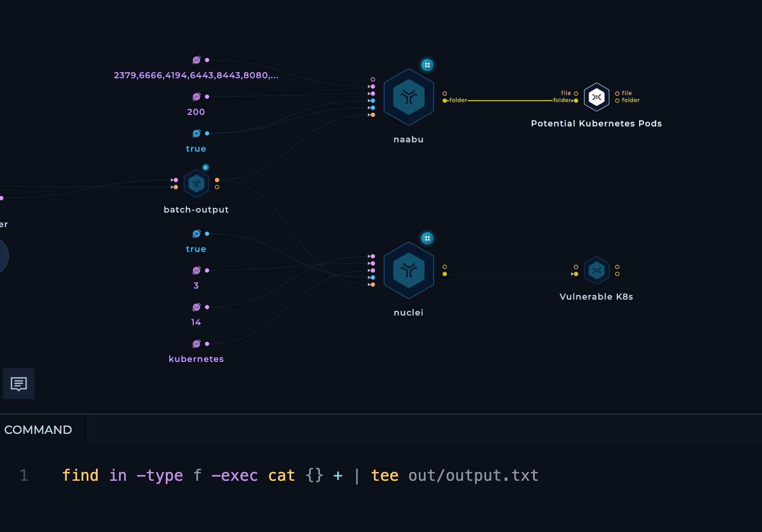This screenshot has height=532, width=762.
Task: Click the filled output port of nuclei
Action: (445, 274)
